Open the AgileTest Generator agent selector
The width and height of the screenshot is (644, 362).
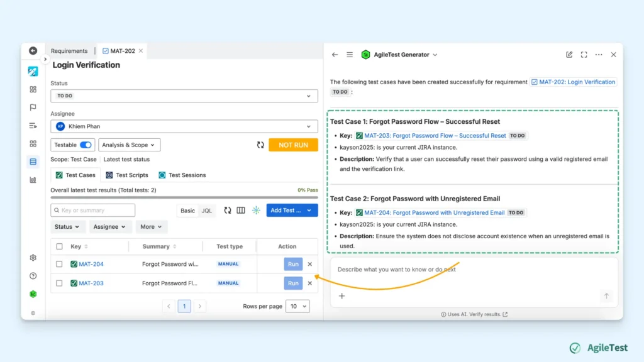399,55
